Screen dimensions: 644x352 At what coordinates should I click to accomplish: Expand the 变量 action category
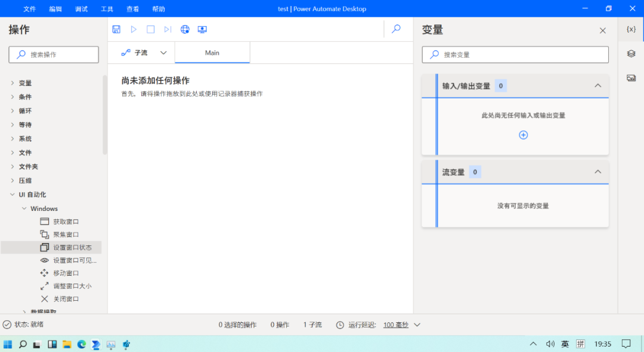point(13,83)
